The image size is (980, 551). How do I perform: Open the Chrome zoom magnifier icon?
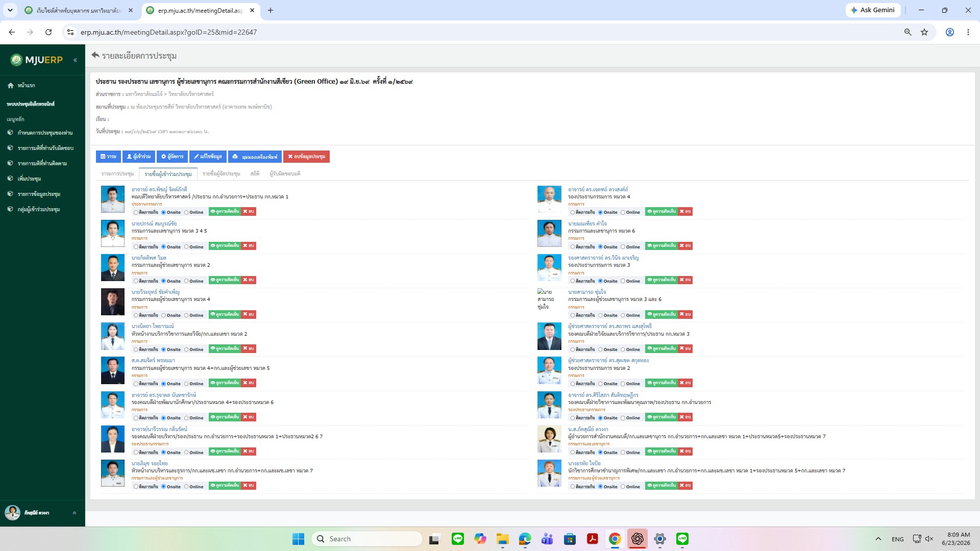pos(908,32)
